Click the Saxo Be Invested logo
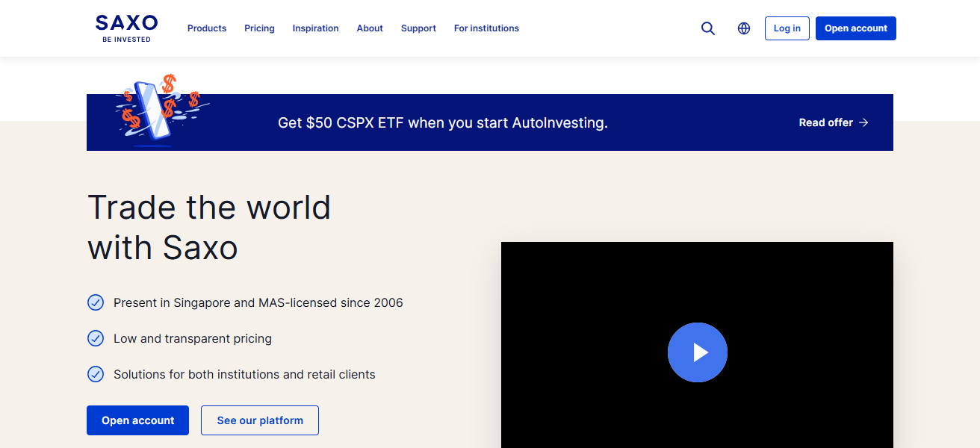The width and height of the screenshot is (980, 448). pyautogui.click(x=126, y=28)
